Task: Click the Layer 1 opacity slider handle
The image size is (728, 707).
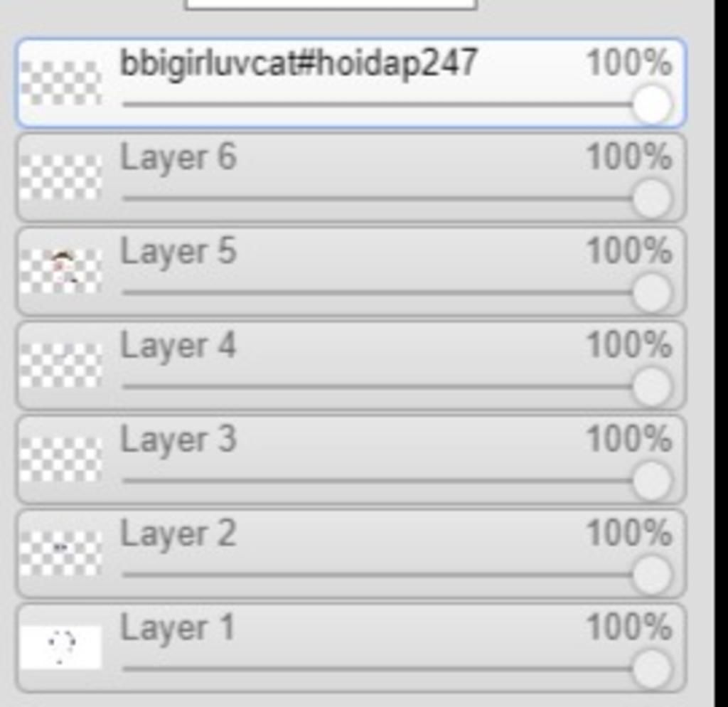Action: [652, 669]
